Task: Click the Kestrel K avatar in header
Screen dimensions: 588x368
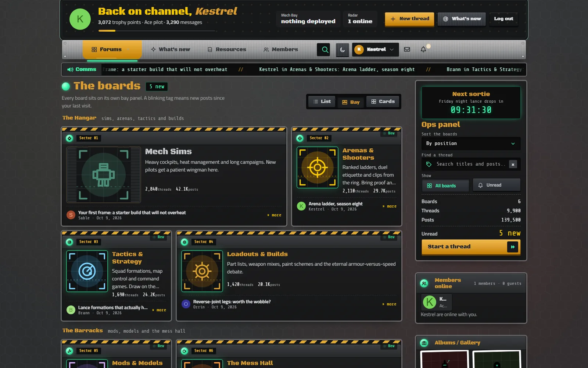Action: [80, 19]
